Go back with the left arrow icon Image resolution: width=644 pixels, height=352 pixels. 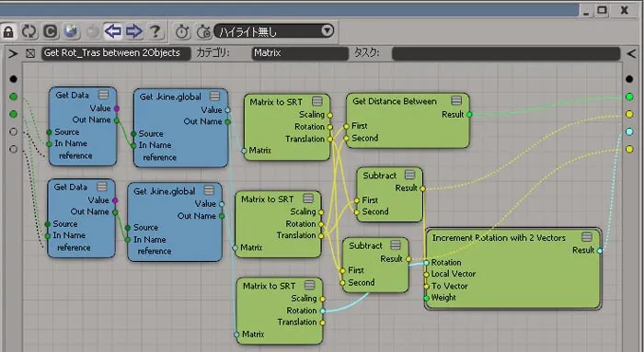(x=112, y=31)
